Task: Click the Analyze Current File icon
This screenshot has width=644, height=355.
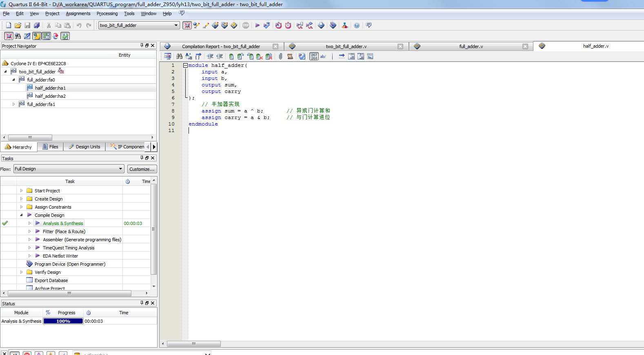Action: [302, 56]
